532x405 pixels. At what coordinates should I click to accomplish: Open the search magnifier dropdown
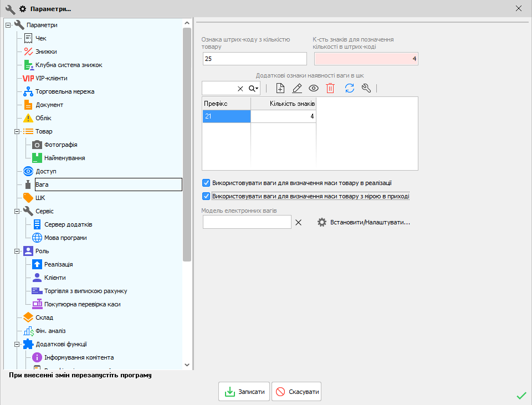tap(253, 89)
